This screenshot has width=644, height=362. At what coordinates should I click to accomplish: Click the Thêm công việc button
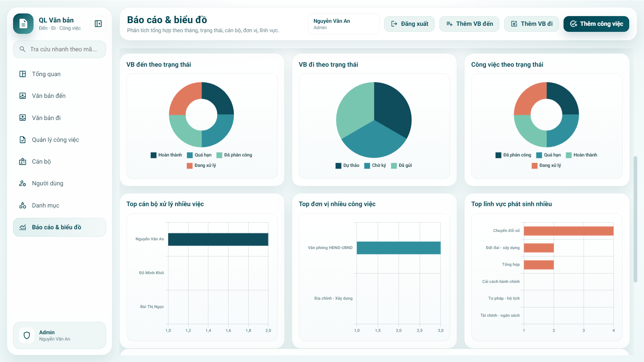(x=596, y=24)
